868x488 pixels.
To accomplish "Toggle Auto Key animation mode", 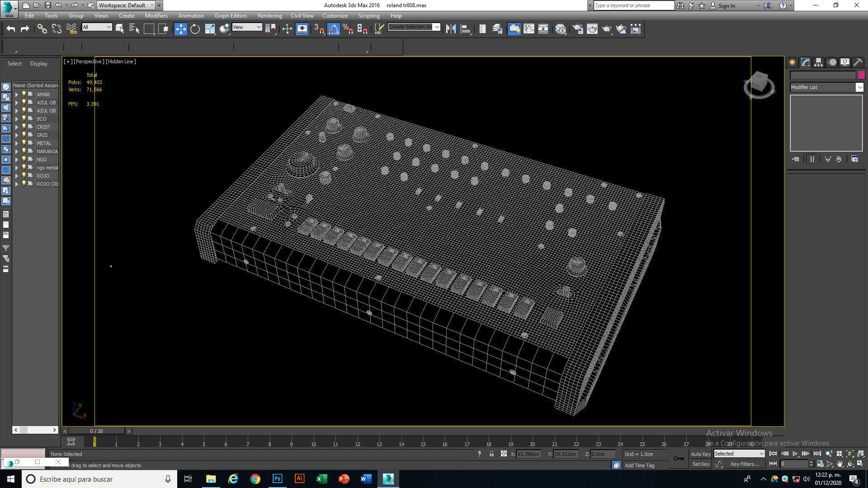I will [x=700, y=454].
